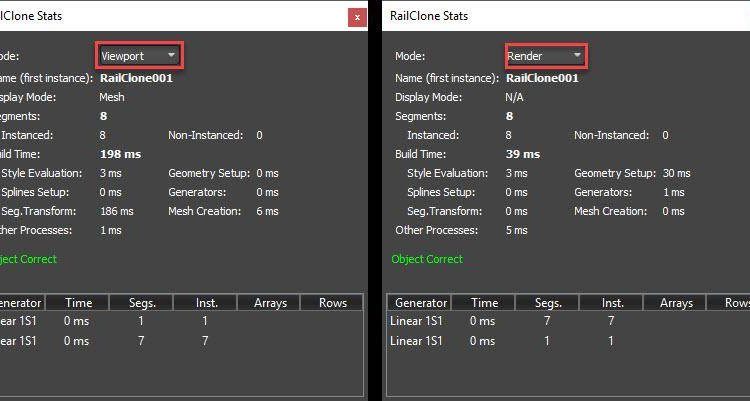Click Object Correct status in Render window
This screenshot has height=401, width=750.
pyautogui.click(x=427, y=259)
